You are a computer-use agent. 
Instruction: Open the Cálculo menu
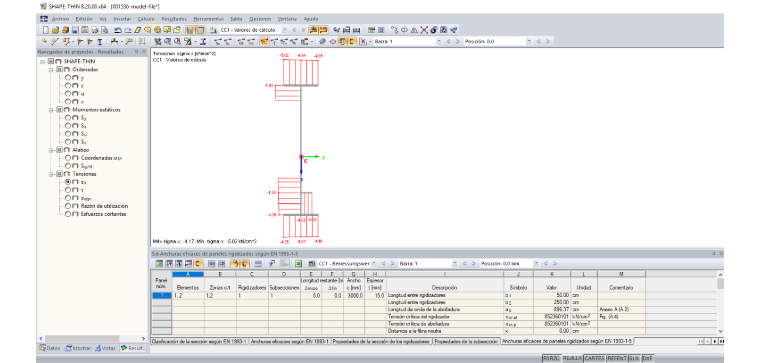[146, 19]
